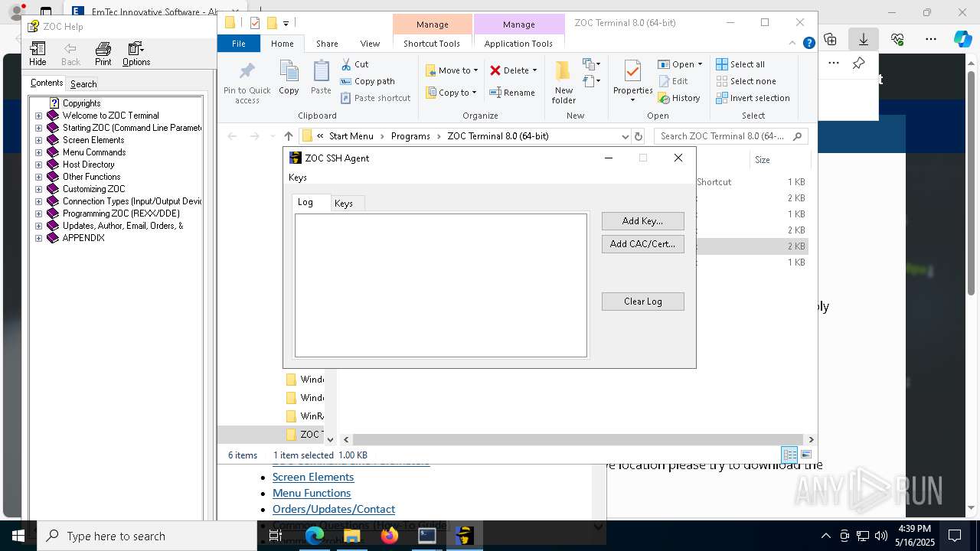Expand APPENDIX help node

coord(38,238)
